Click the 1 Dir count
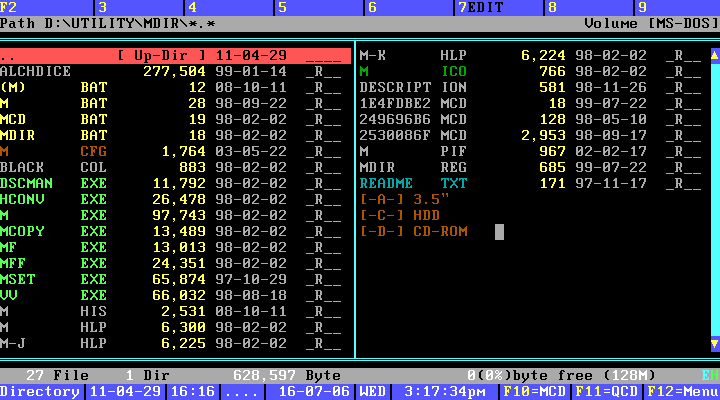Screen dimensions: 720x400 [147, 376]
